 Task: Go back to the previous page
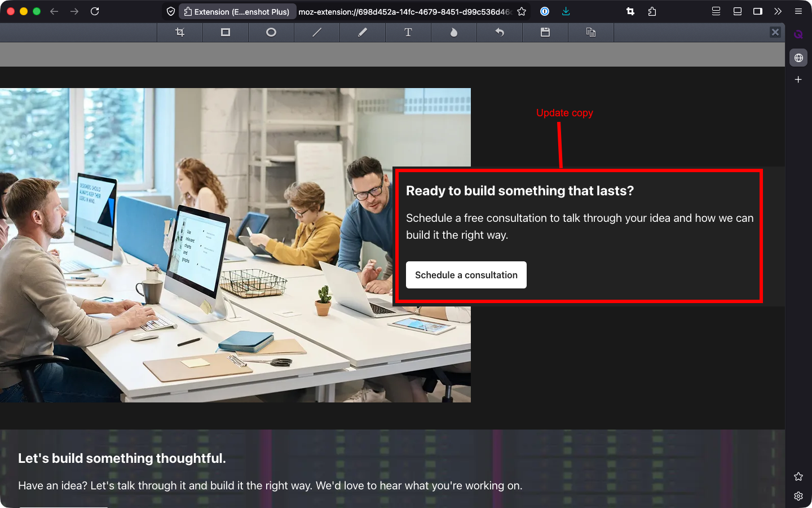point(54,11)
